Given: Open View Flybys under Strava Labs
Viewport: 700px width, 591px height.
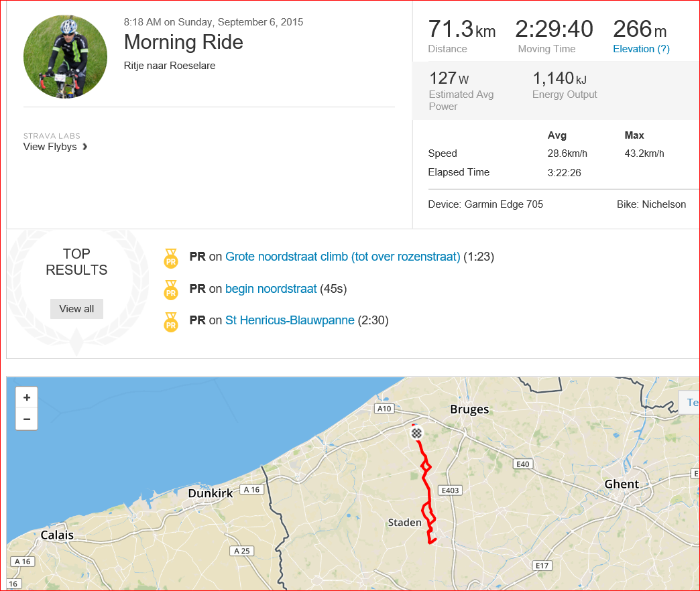Looking at the screenshot, I should coord(50,147).
